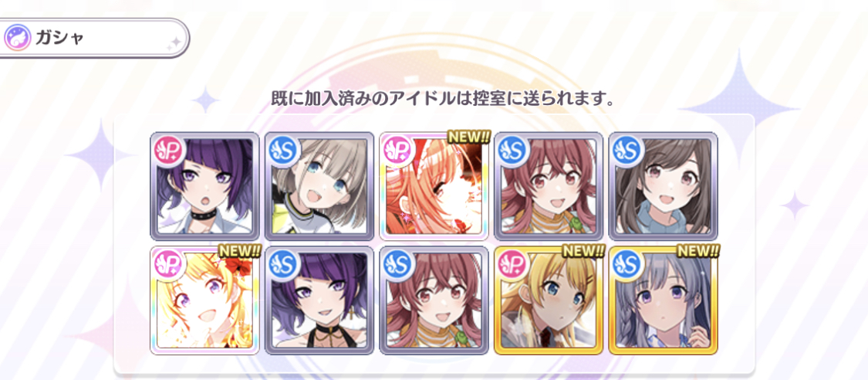Select the purple-haired P idol with spiked choker
The image size is (868, 380).
[204, 185]
